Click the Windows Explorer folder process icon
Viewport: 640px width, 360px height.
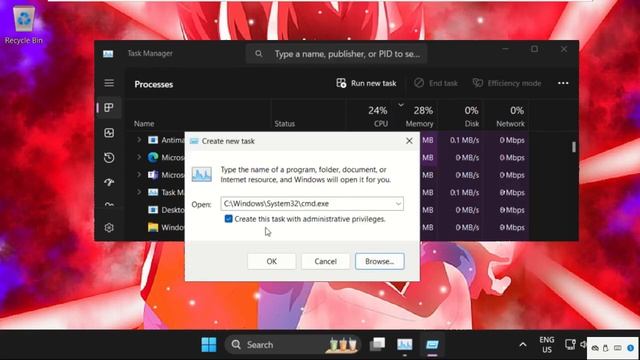tap(153, 227)
